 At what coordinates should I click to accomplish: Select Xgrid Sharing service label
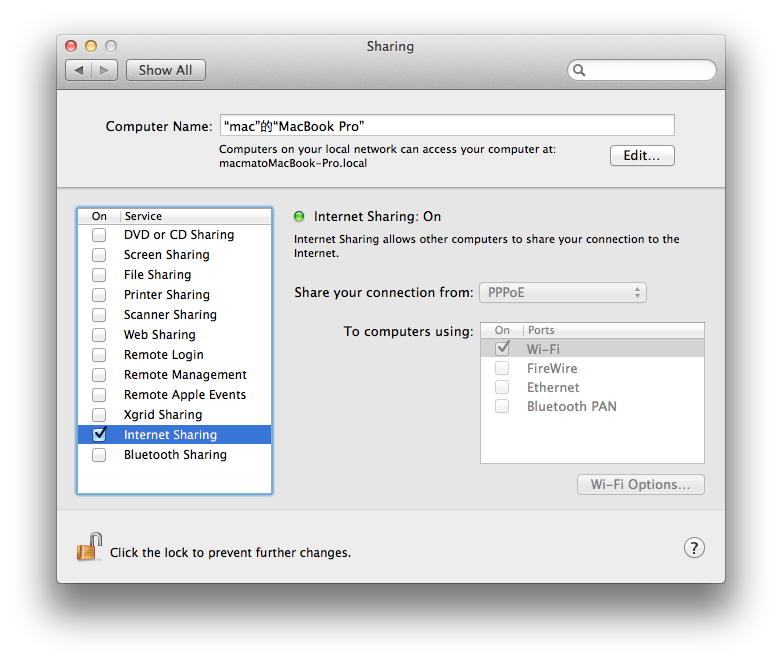pyautogui.click(x=163, y=415)
